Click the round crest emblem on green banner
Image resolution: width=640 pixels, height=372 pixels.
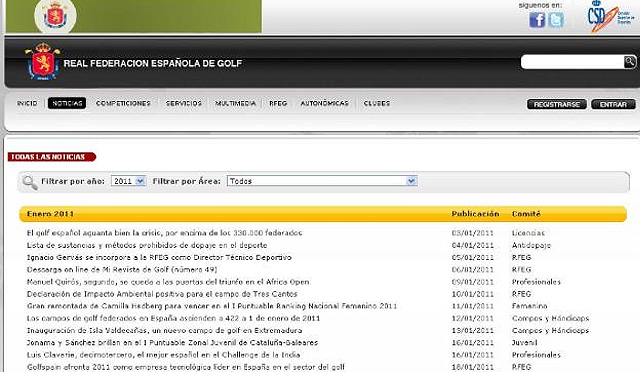[x=56, y=16]
